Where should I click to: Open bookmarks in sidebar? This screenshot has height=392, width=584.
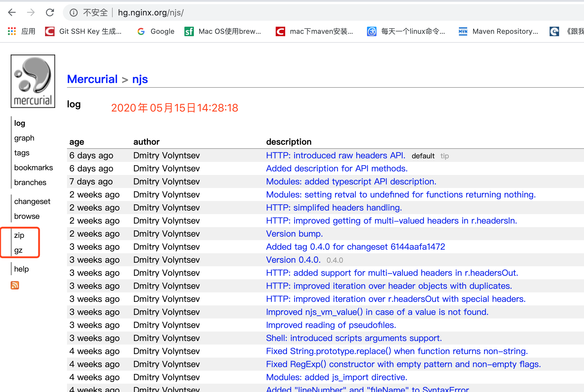click(x=33, y=168)
